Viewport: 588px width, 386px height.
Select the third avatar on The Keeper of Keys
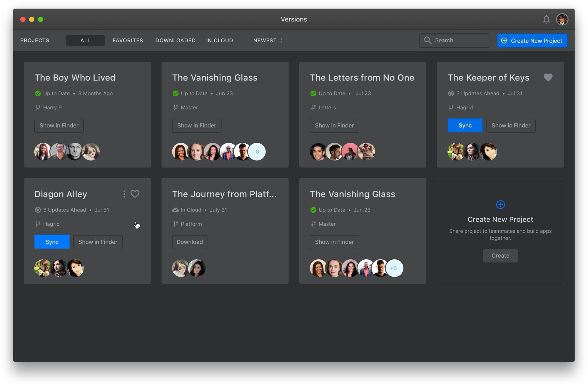[488, 152]
